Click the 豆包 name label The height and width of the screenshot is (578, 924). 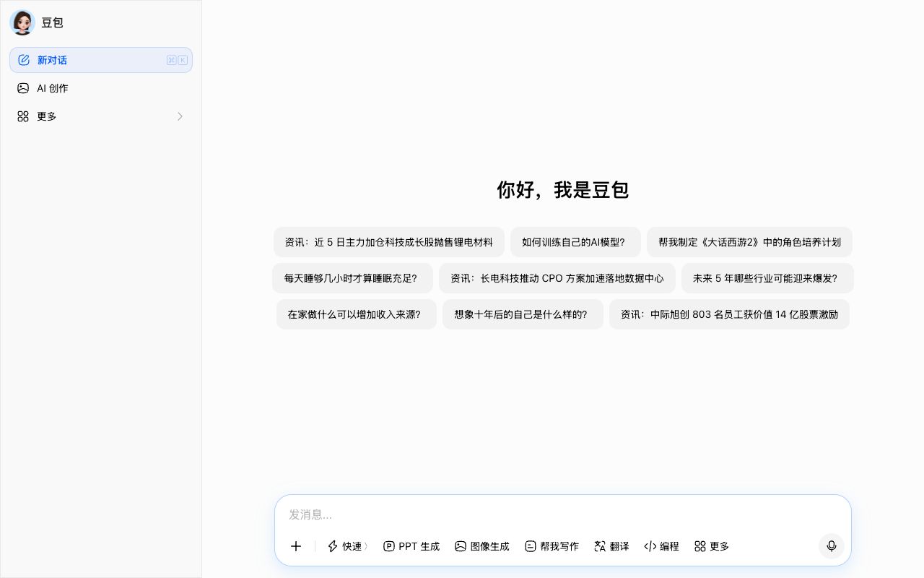pos(52,22)
